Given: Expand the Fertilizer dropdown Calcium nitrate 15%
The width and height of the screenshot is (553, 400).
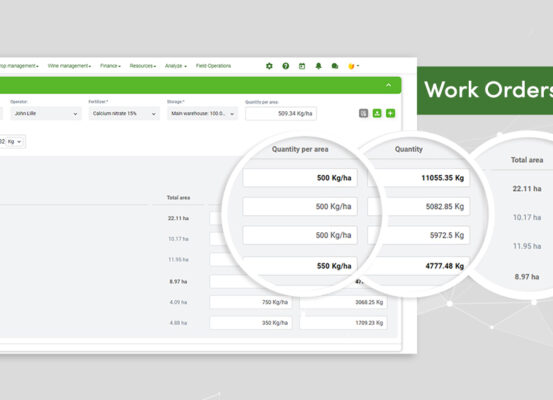Looking at the screenshot, I should tap(124, 114).
